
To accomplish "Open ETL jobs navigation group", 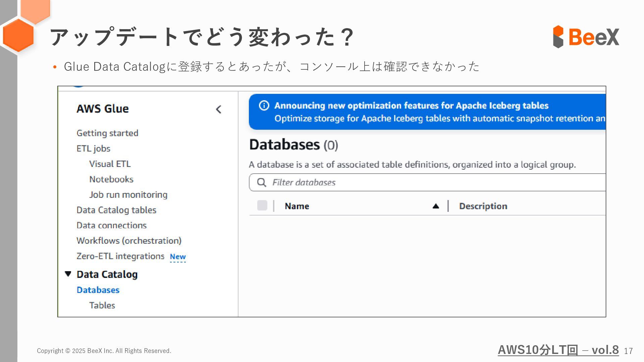I will (93, 148).
